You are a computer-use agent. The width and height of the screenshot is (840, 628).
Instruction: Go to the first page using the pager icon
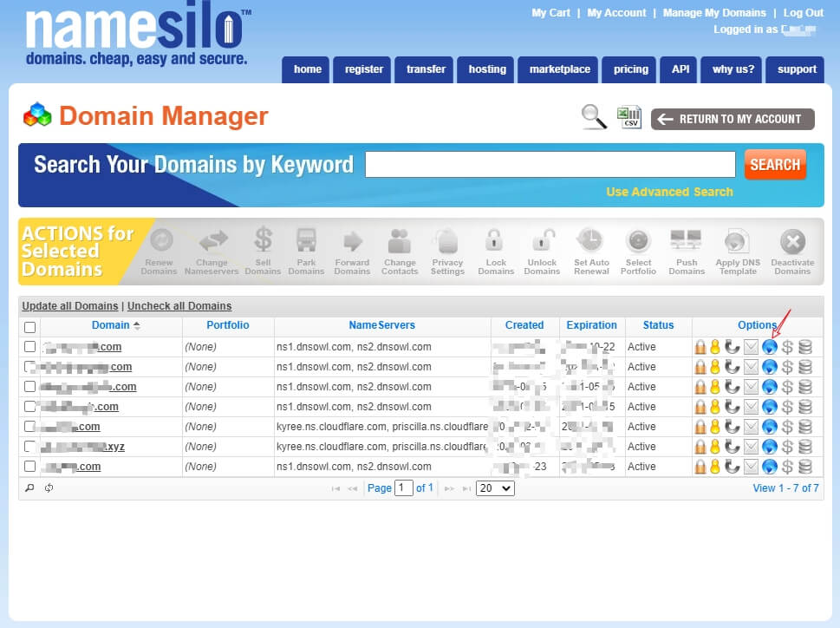point(335,488)
